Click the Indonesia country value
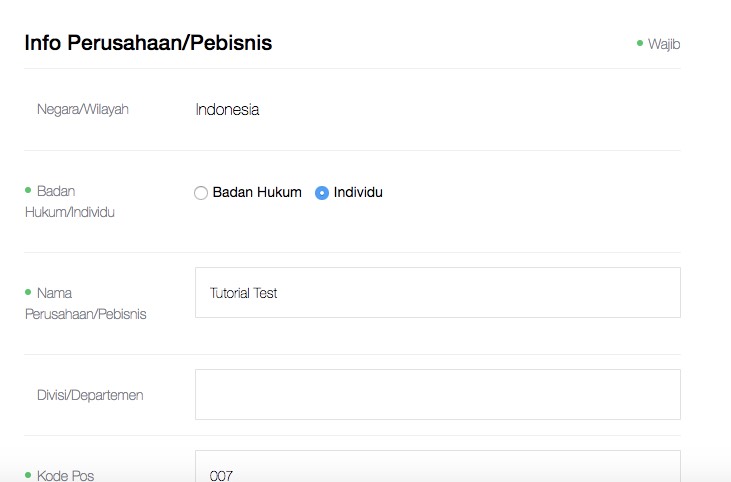The image size is (731, 482). click(227, 110)
